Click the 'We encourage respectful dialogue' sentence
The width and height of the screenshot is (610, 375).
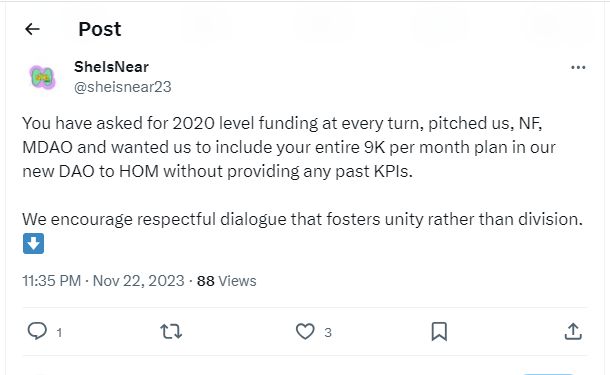coord(302,219)
